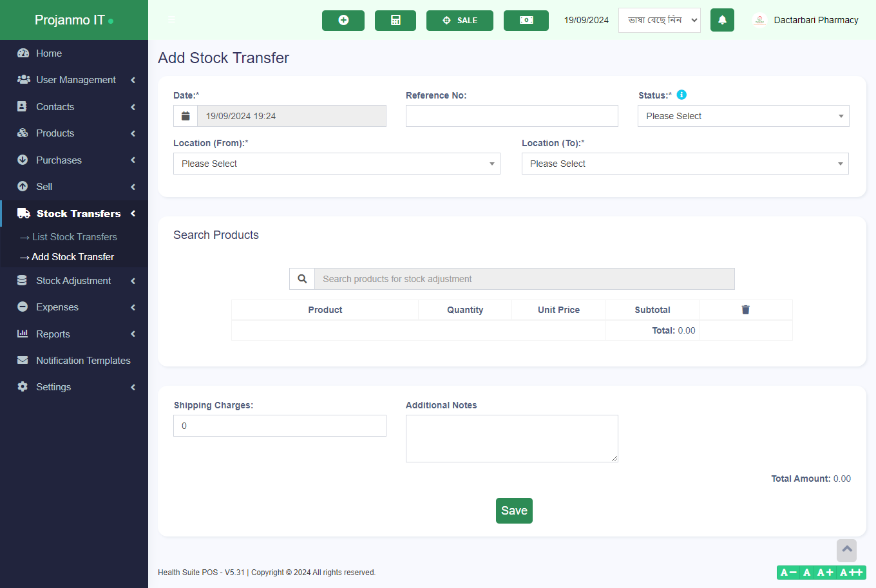Select the SALE menu in the top bar

(x=459, y=20)
